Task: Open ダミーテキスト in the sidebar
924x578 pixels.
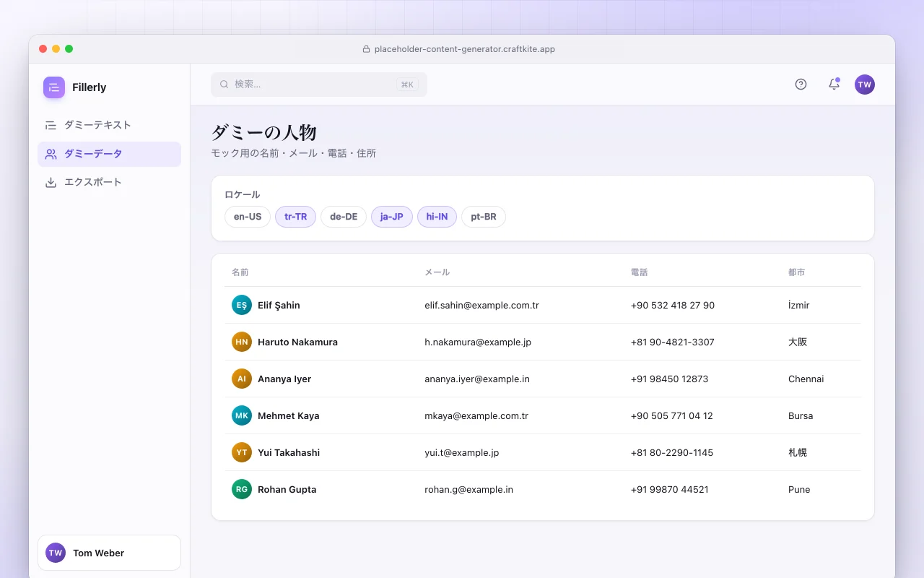Action: pos(109,125)
